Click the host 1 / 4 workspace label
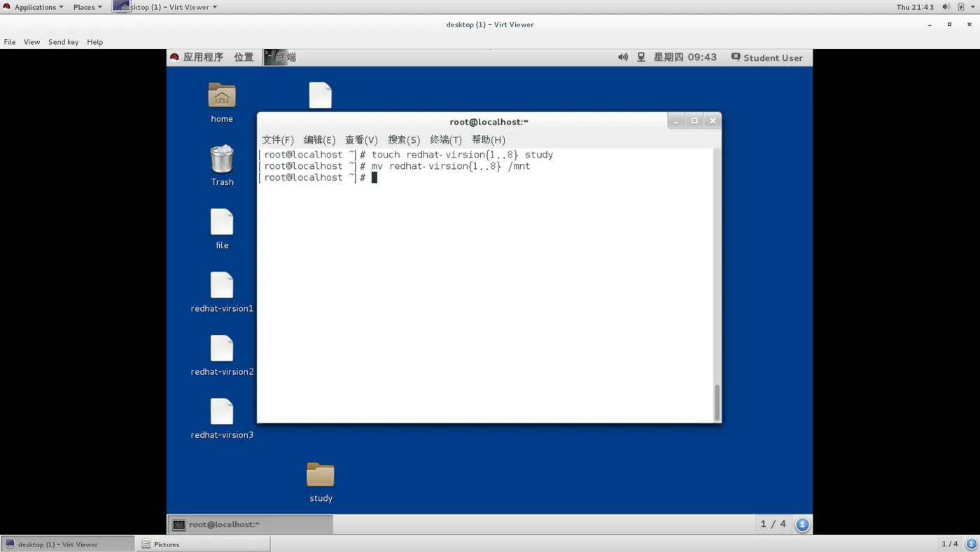980x552 pixels. [950, 544]
